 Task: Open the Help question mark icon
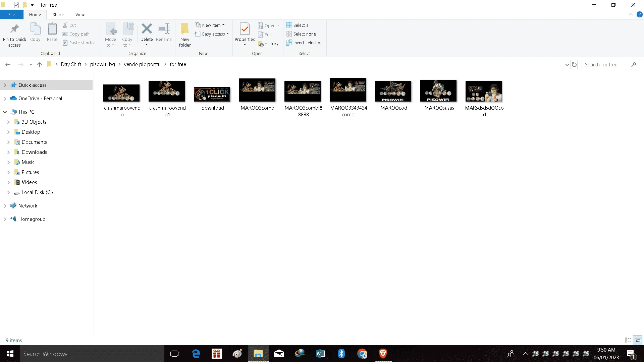click(639, 14)
